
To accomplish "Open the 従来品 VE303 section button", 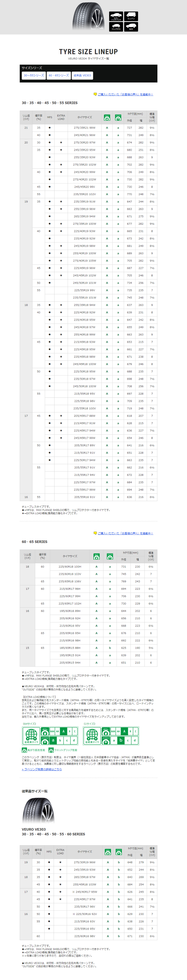I will (82, 75).
